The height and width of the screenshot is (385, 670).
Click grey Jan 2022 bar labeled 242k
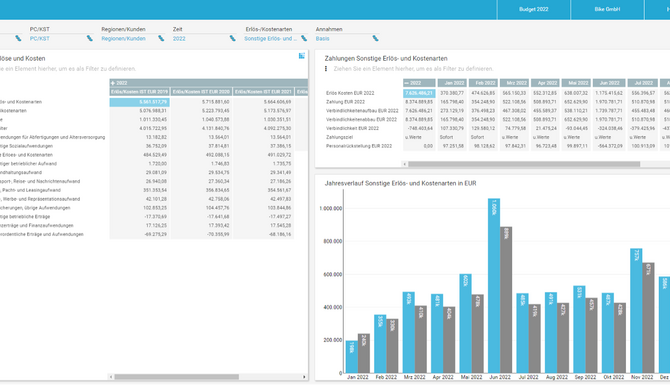364,353
